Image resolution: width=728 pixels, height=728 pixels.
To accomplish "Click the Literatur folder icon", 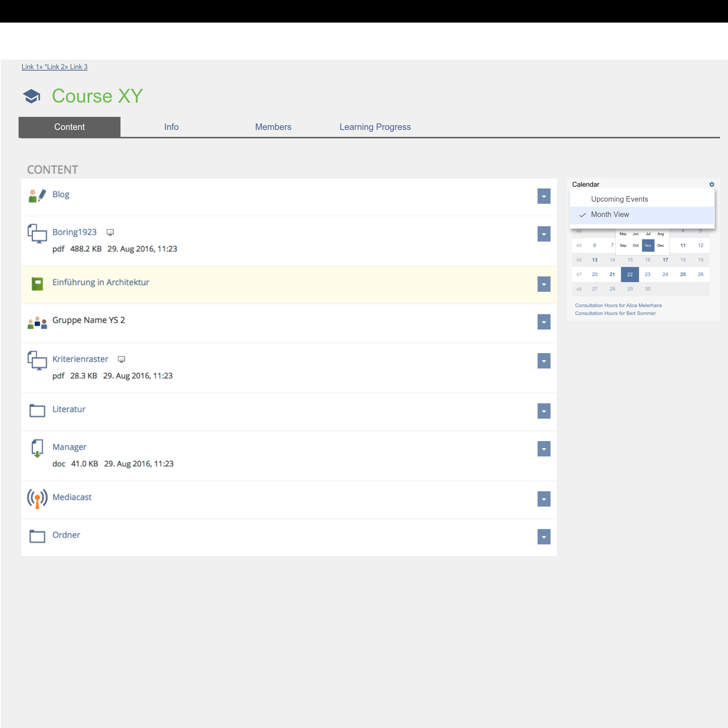I will click(37, 410).
